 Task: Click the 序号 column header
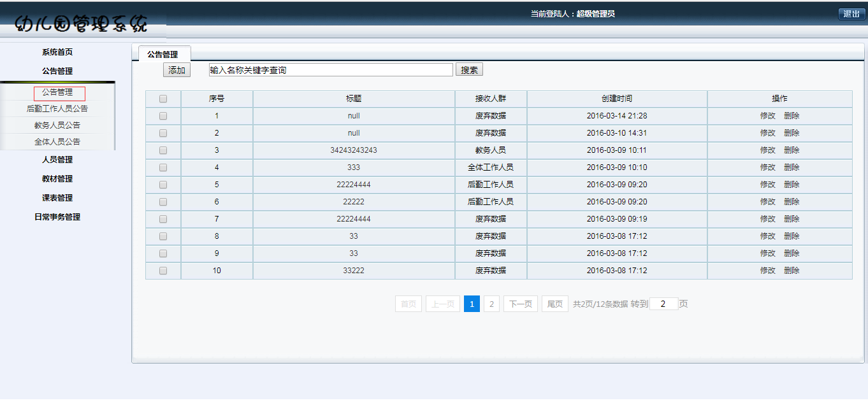(x=217, y=99)
